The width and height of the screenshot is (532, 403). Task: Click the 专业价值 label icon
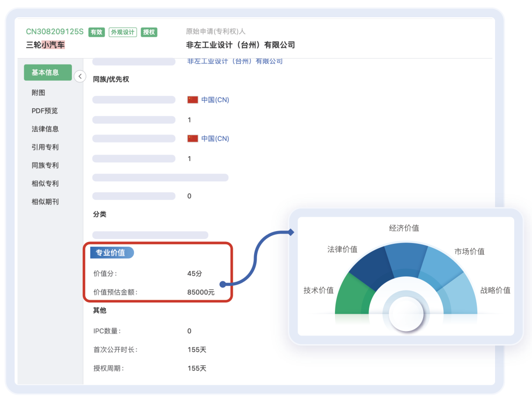[111, 253]
